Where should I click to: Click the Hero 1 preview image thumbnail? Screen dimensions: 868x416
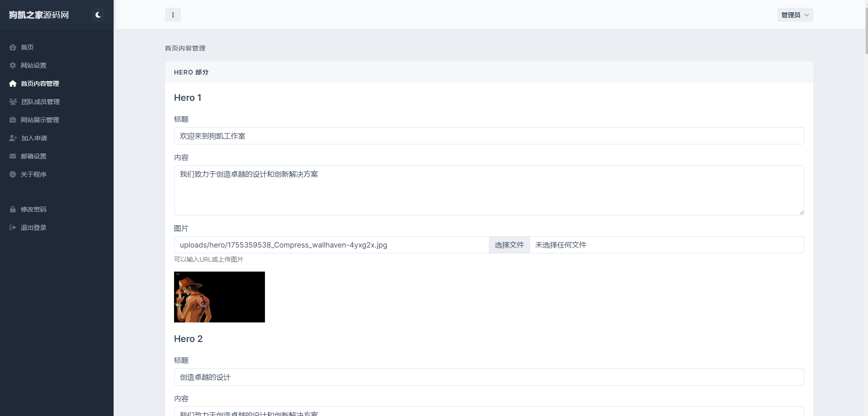point(219,297)
